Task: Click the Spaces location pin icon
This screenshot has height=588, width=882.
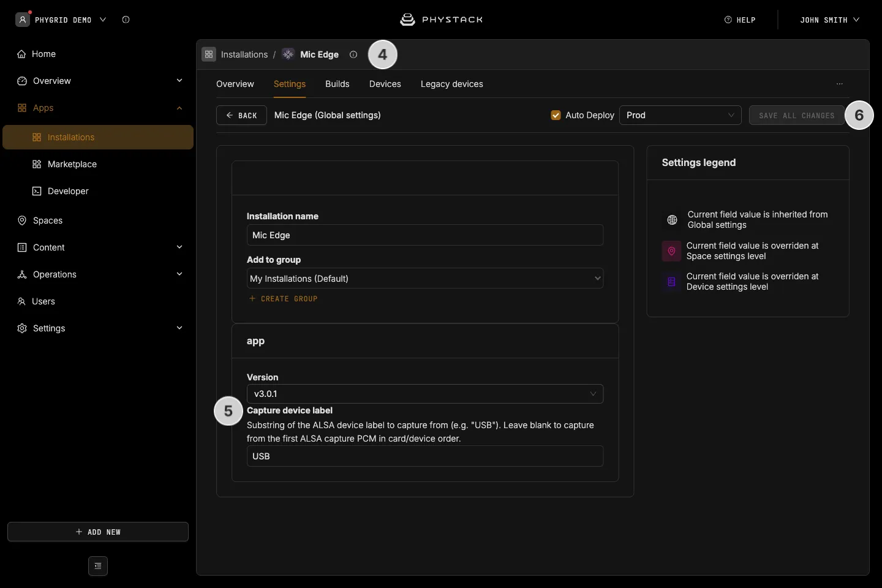Action: tap(22, 221)
